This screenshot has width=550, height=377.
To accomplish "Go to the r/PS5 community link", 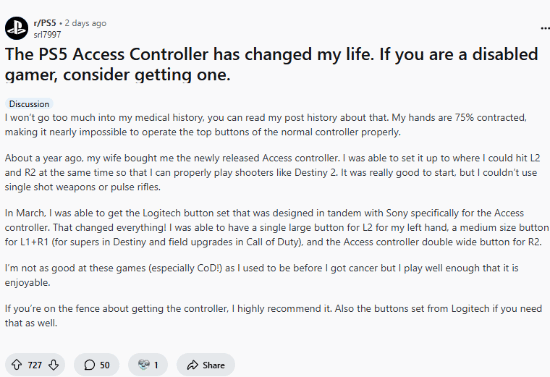I will pos(45,23).
